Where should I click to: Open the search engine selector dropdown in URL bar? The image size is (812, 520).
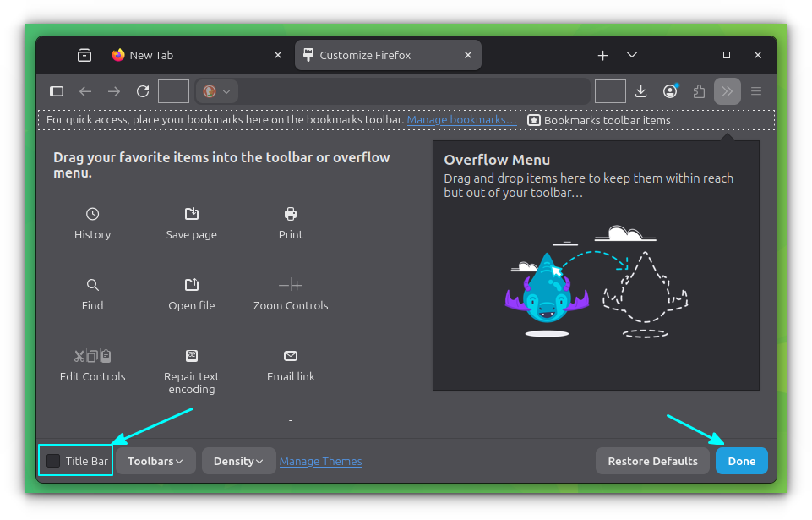[x=217, y=92]
